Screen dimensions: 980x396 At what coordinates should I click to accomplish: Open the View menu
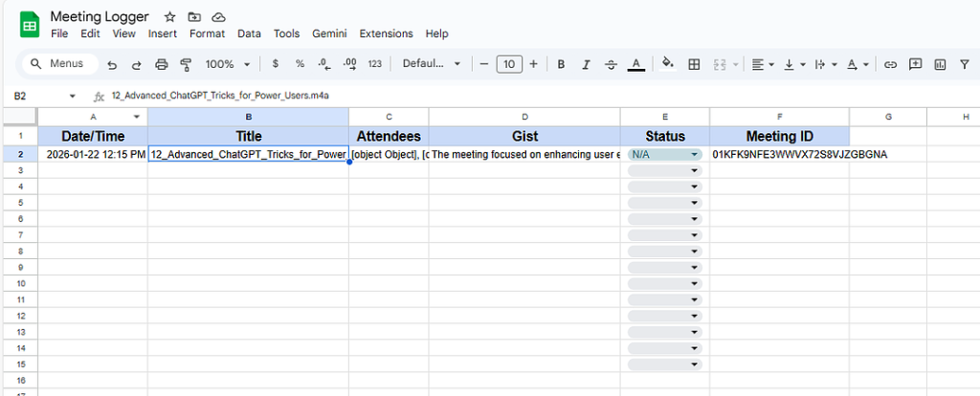point(123,33)
